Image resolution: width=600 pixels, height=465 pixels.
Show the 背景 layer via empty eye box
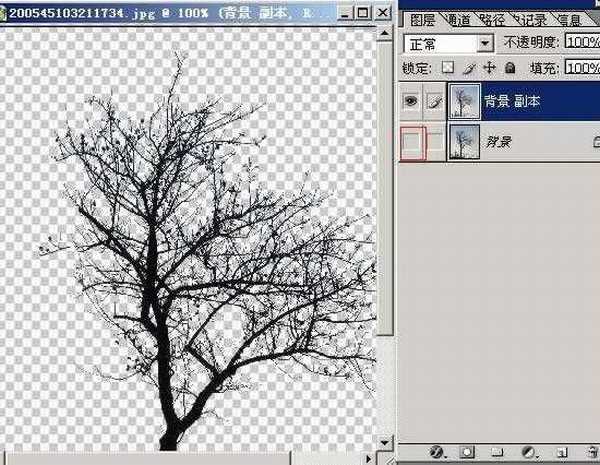coord(411,142)
